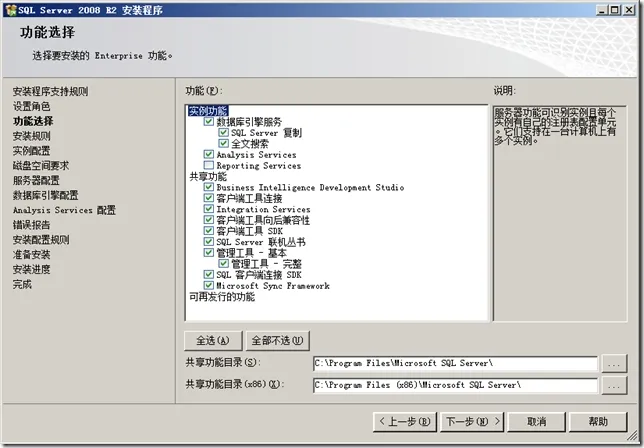Click into the 共享功能目录(x86) path field
Image resolution: width=644 pixels, height=448 pixels.
(x=455, y=385)
